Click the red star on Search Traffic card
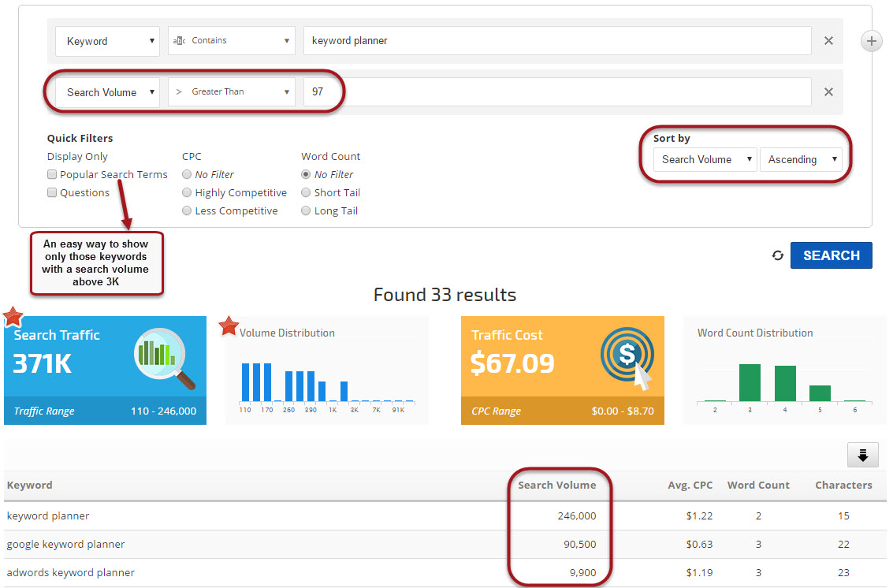 click(x=13, y=317)
